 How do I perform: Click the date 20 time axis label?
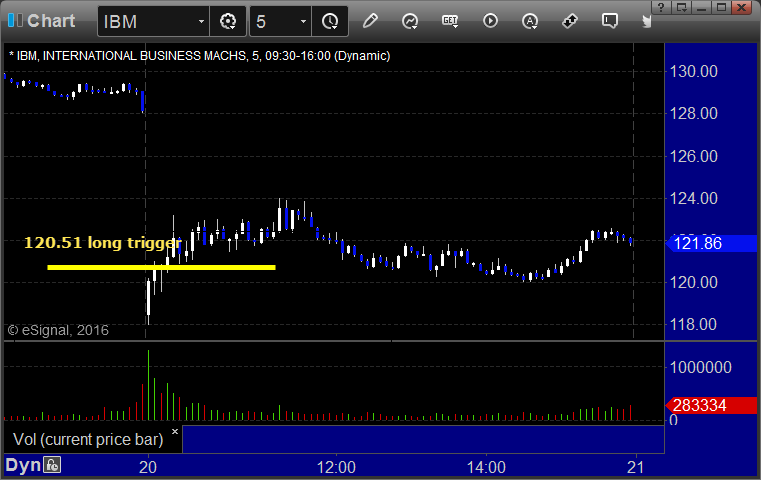click(x=148, y=467)
